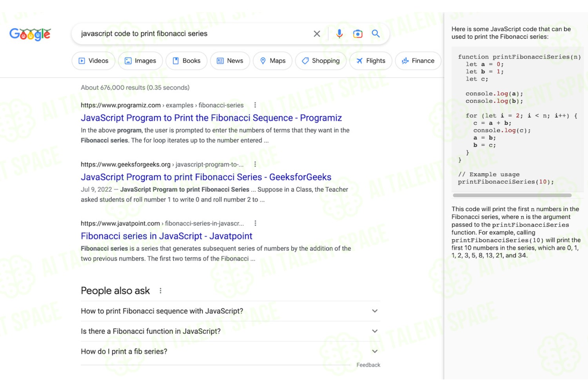588x392 pixels.
Task: Open the Shopping filter
Action: click(321, 61)
